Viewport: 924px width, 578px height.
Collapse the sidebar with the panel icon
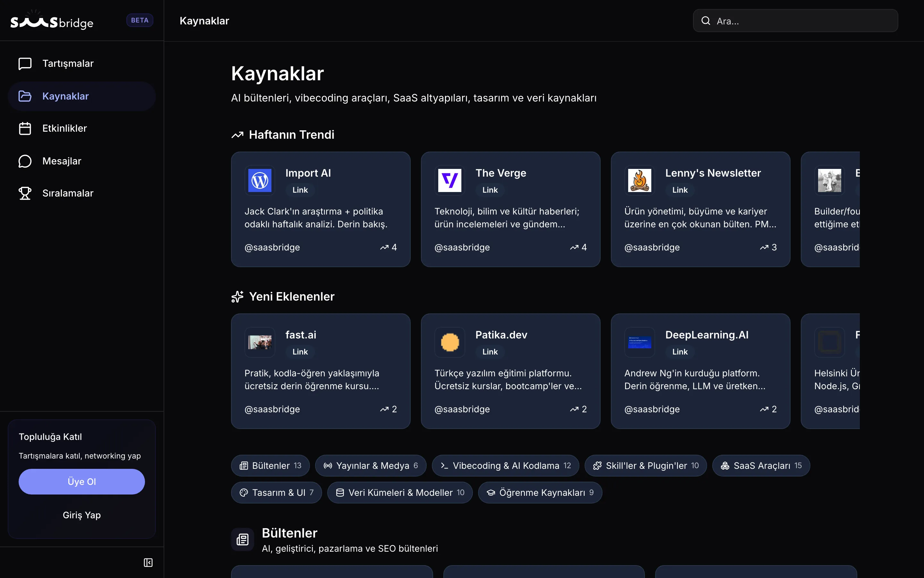tap(148, 562)
